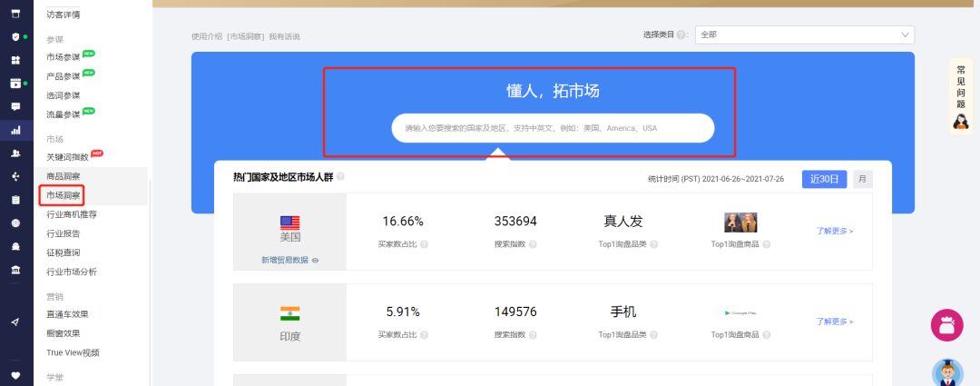Click the 印度 flag icon
Image resolution: width=980 pixels, height=386 pixels.
(x=290, y=313)
